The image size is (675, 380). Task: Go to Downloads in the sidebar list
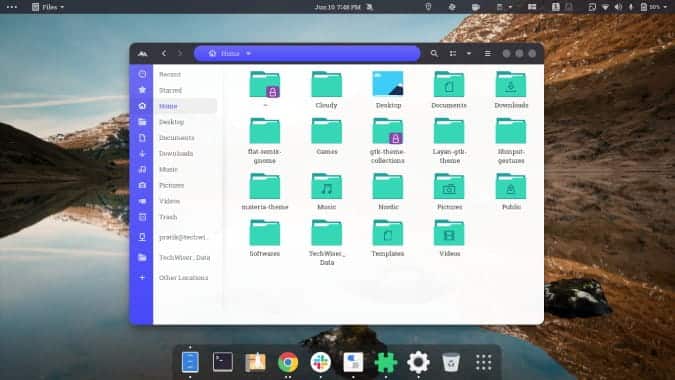tap(176, 154)
